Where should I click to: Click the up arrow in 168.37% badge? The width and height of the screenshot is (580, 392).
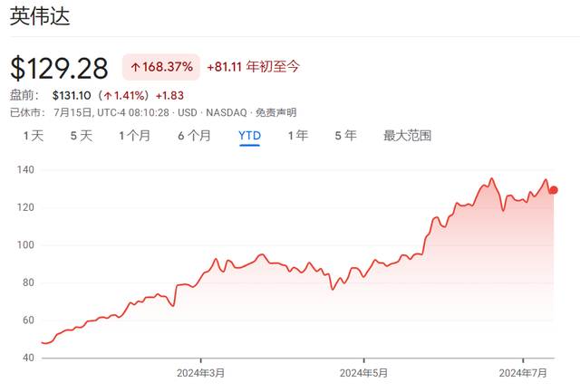[135, 68]
